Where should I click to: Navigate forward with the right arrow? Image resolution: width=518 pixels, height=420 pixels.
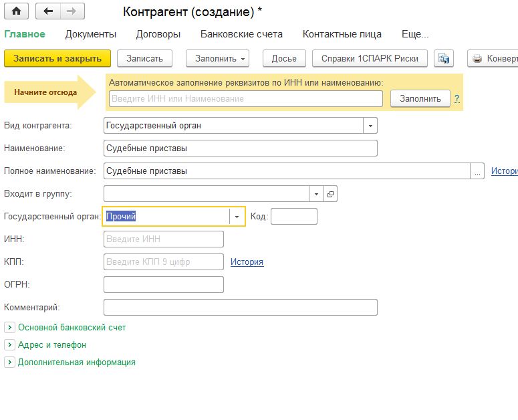72,11
